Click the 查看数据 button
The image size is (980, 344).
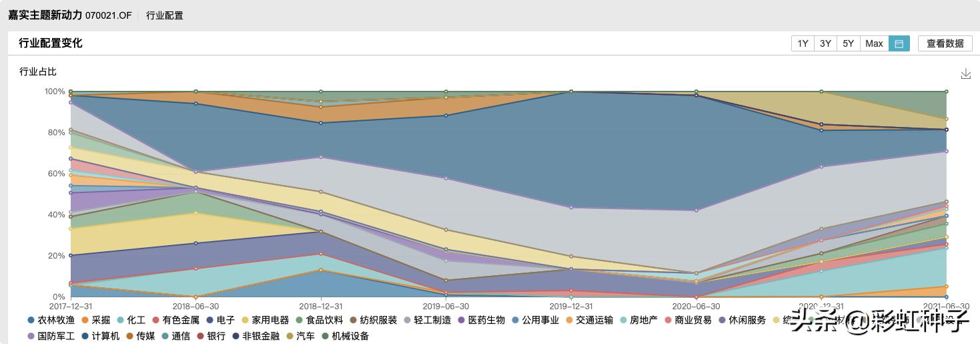(x=945, y=43)
